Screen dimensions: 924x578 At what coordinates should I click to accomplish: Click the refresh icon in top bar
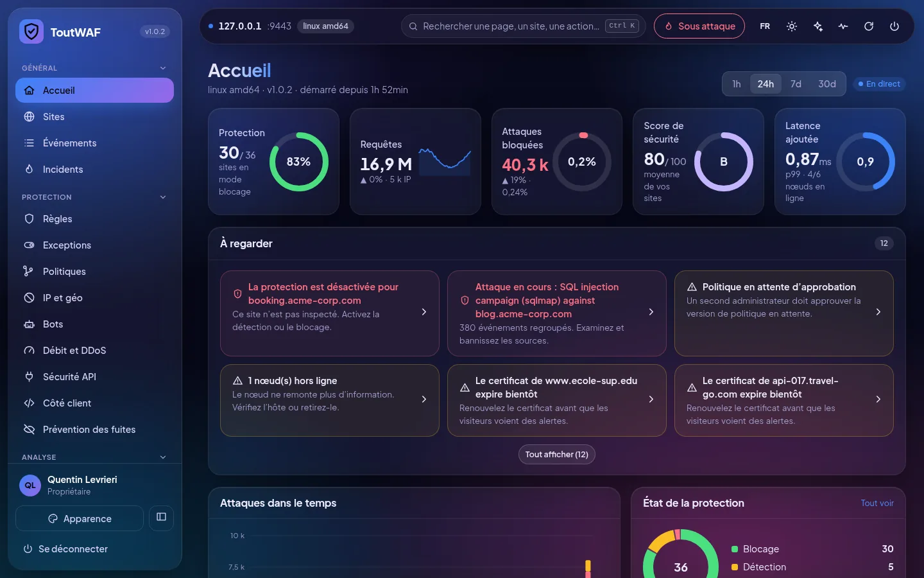(x=869, y=26)
